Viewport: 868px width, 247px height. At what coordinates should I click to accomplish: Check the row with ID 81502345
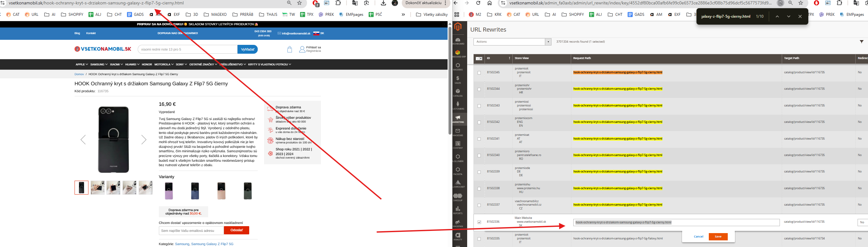point(479,73)
